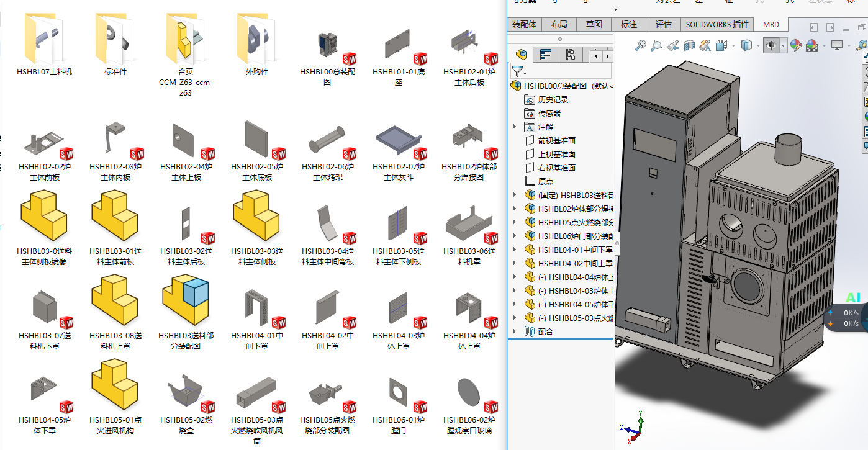This screenshot has height=450, width=868.
Task: Open the View Orientation dropdown arrow
Action: click(733, 45)
